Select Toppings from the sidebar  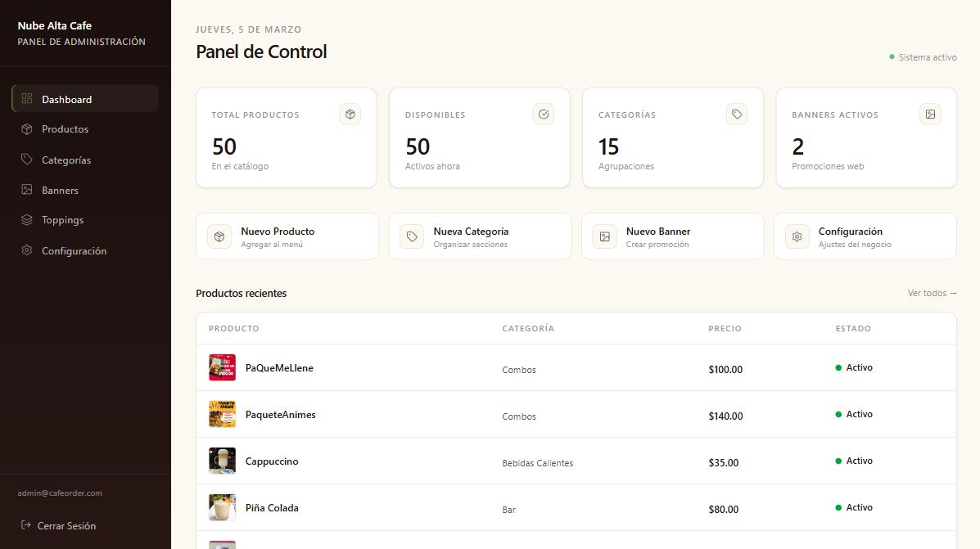[x=62, y=220]
